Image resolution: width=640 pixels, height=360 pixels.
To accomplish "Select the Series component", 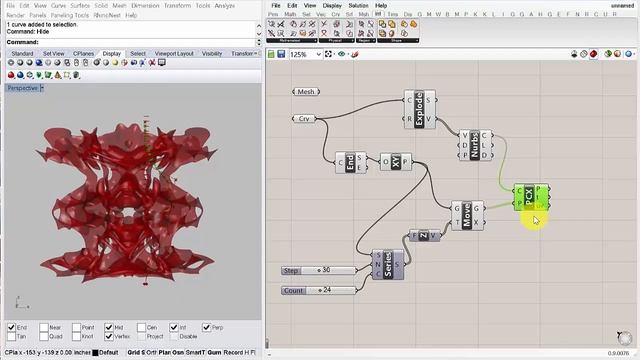I will point(388,264).
